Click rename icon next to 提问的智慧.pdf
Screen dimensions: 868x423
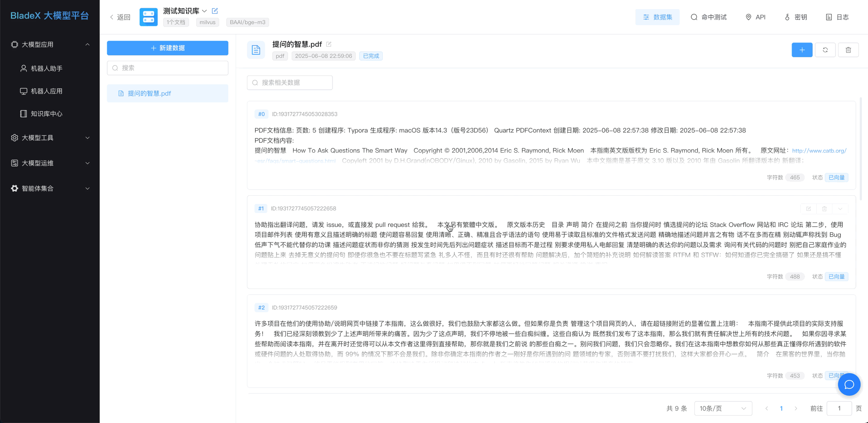click(329, 44)
